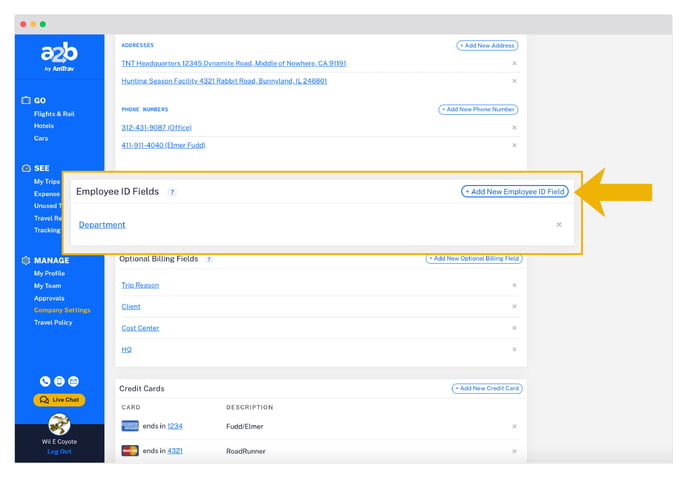
Task: Start a Live Chat session
Action: pos(59,400)
